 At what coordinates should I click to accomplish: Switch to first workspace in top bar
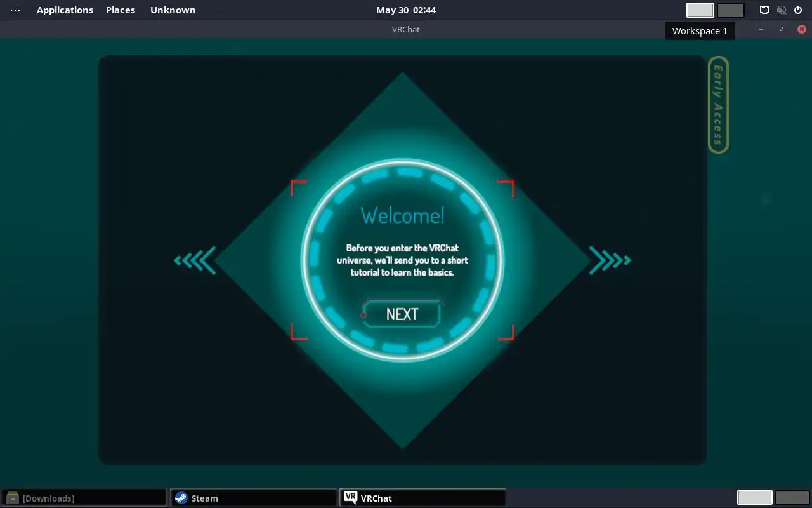[x=700, y=10]
